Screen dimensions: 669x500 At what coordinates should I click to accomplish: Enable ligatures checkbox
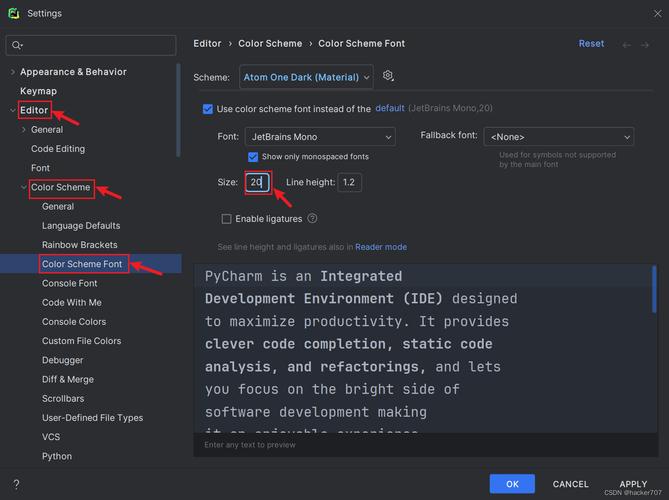(226, 219)
